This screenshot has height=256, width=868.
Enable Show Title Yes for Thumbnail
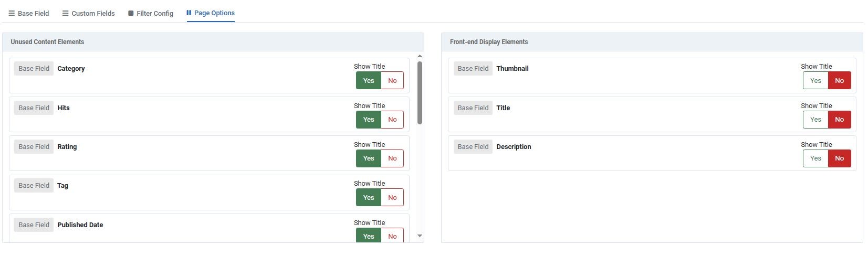point(815,81)
